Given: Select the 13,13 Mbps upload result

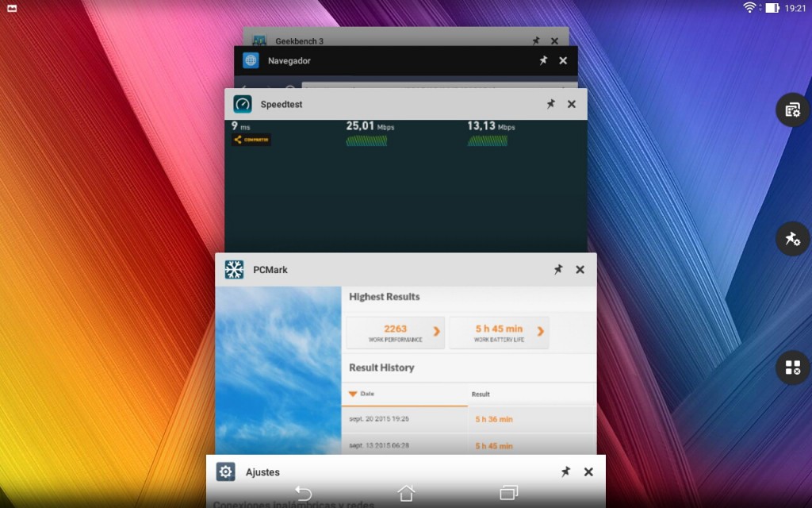Looking at the screenshot, I should [x=491, y=126].
